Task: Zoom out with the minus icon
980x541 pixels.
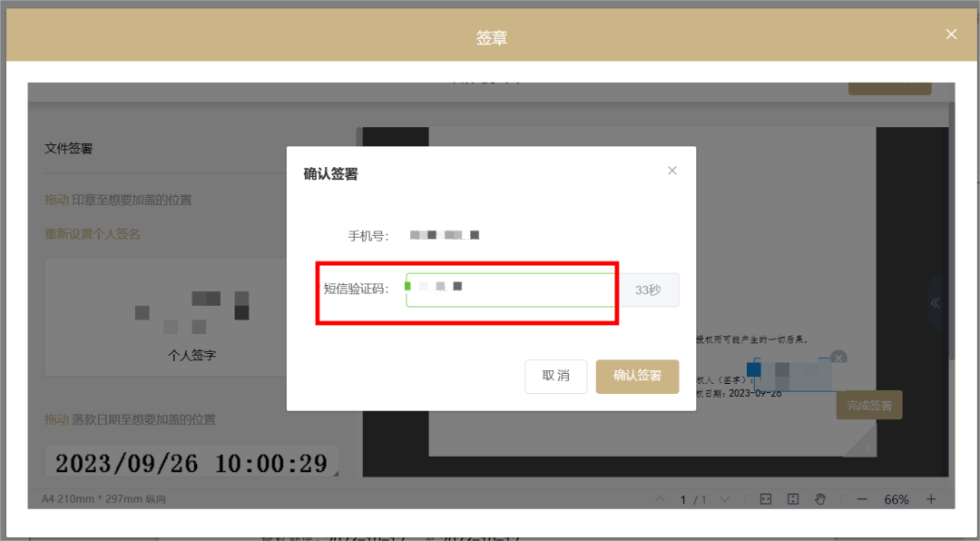Action: (x=861, y=498)
